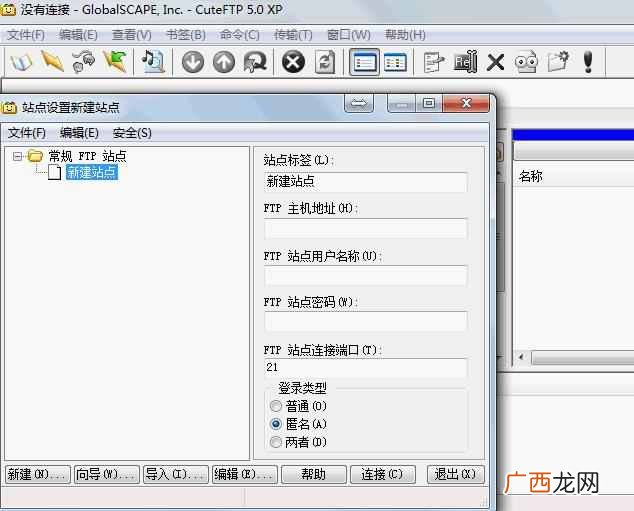Click the 站点标签 input field
This screenshot has height=511, width=634.
tap(366, 182)
